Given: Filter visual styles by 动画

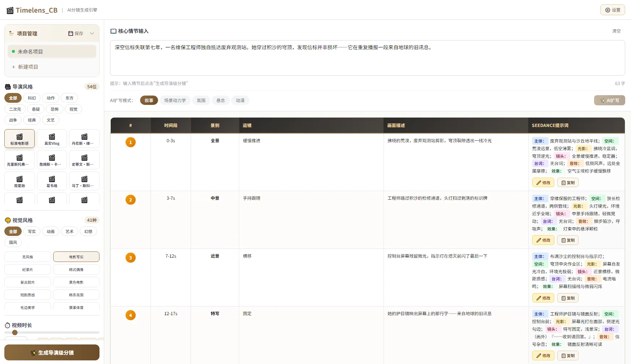Looking at the screenshot, I should point(51,232).
